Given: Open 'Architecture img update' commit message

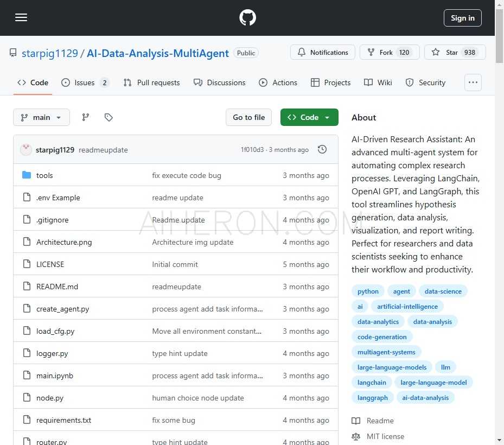Looking at the screenshot, I should (x=193, y=242).
